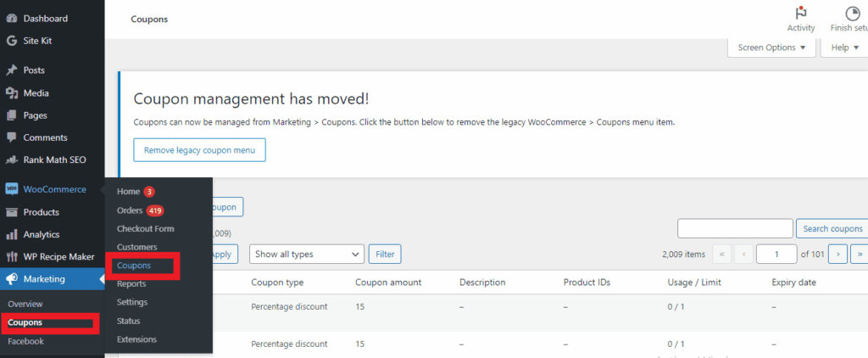Click the Posts pushpin icon

pyautogui.click(x=12, y=70)
